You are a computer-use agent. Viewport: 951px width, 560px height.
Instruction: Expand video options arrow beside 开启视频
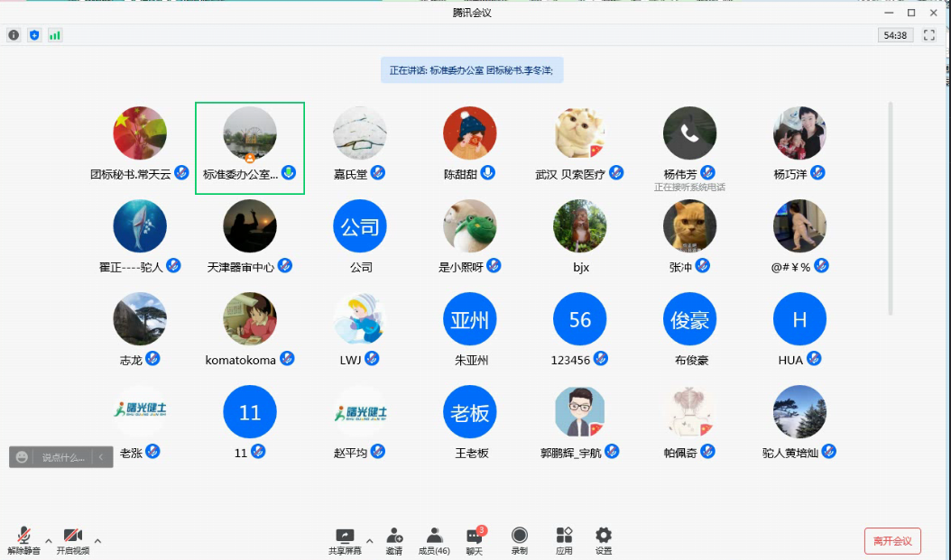pyautogui.click(x=97, y=541)
